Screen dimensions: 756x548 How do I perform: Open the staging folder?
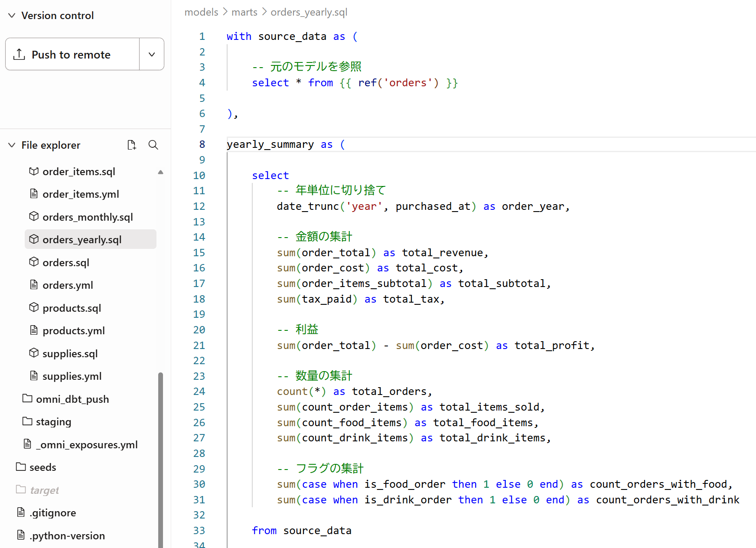(x=53, y=422)
